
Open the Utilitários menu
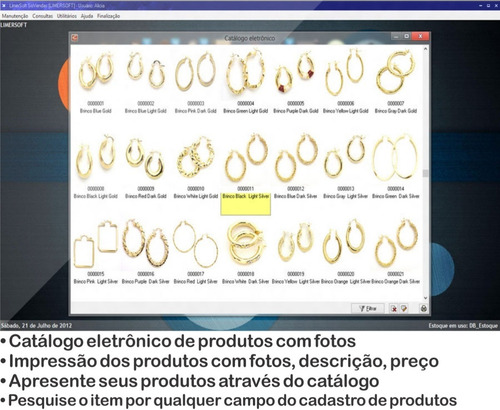(67, 16)
